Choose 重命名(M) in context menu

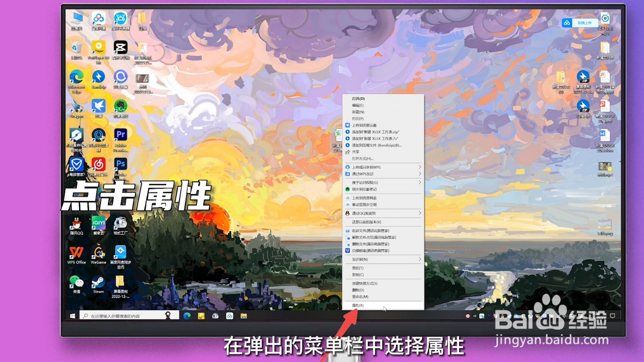point(383,297)
